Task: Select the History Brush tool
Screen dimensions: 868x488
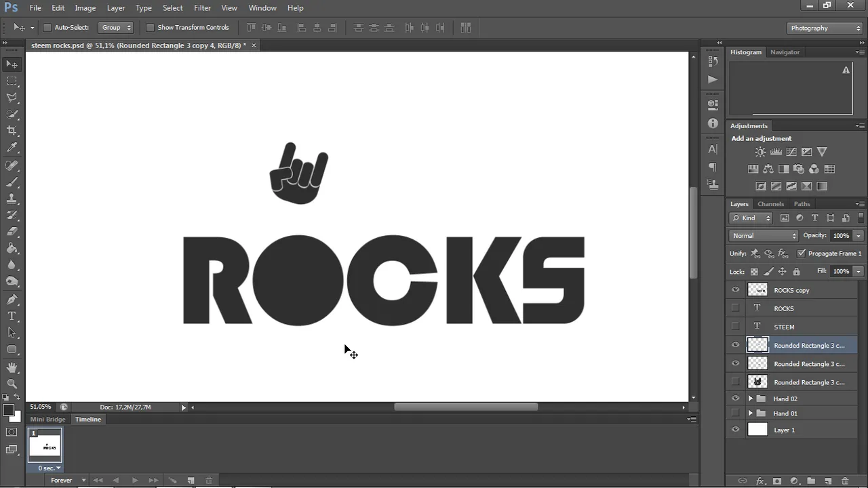Action: tap(12, 215)
